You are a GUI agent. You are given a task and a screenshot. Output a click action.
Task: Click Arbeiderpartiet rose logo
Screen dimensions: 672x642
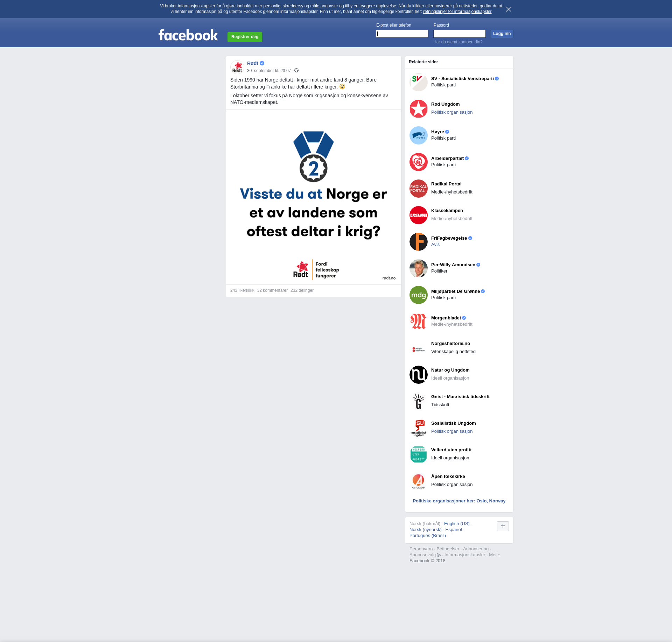click(x=419, y=162)
